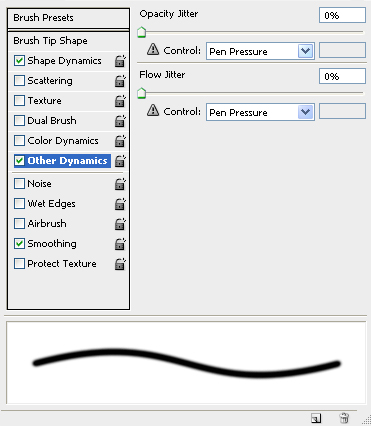Toggle the lock icon next to Scattering
371x426 pixels.
click(x=120, y=81)
